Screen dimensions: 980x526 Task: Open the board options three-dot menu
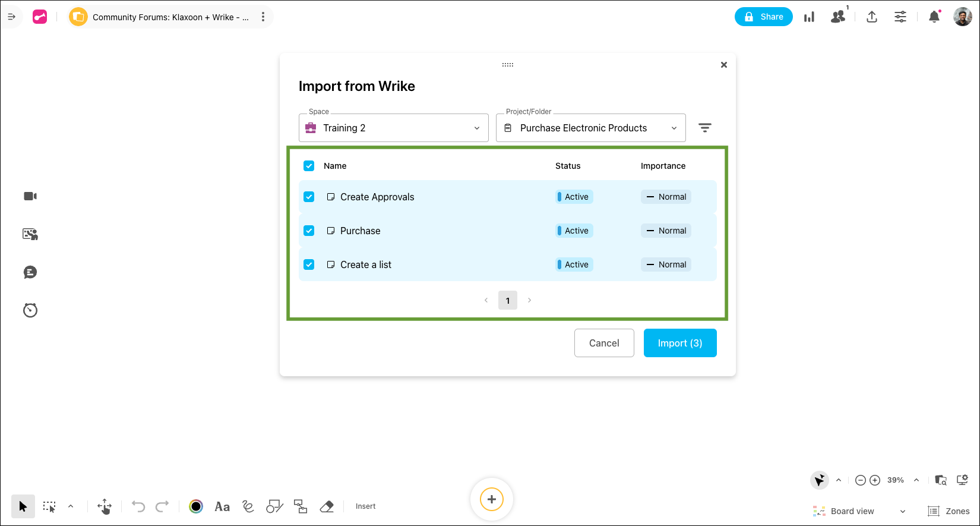coord(263,17)
